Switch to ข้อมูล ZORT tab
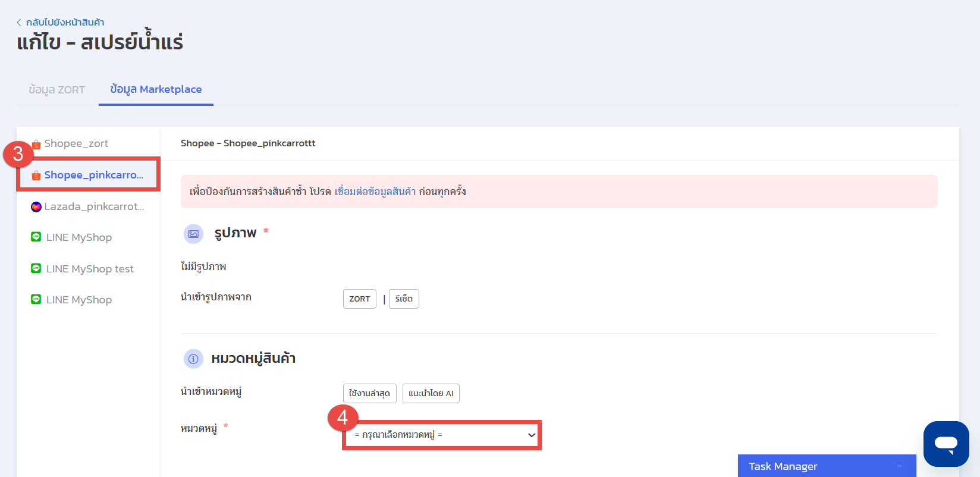The height and width of the screenshot is (477, 980). 57,90
